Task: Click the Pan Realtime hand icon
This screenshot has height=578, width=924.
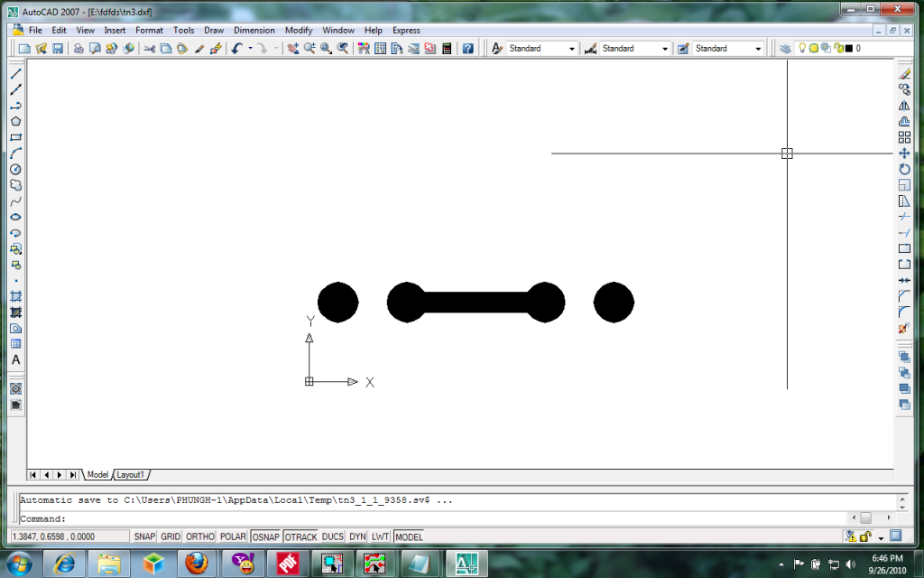Action: [x=293, y=49]
